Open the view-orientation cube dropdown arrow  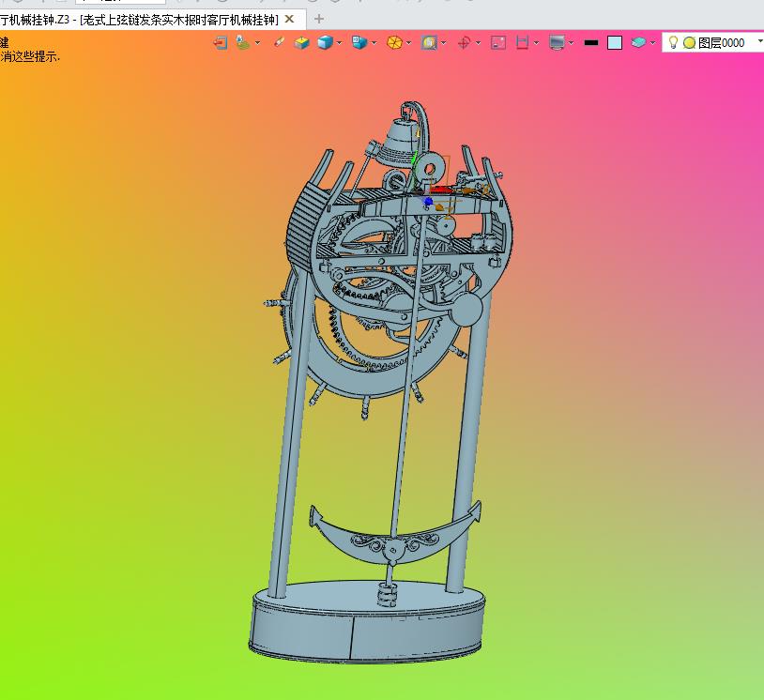(374, 43)
